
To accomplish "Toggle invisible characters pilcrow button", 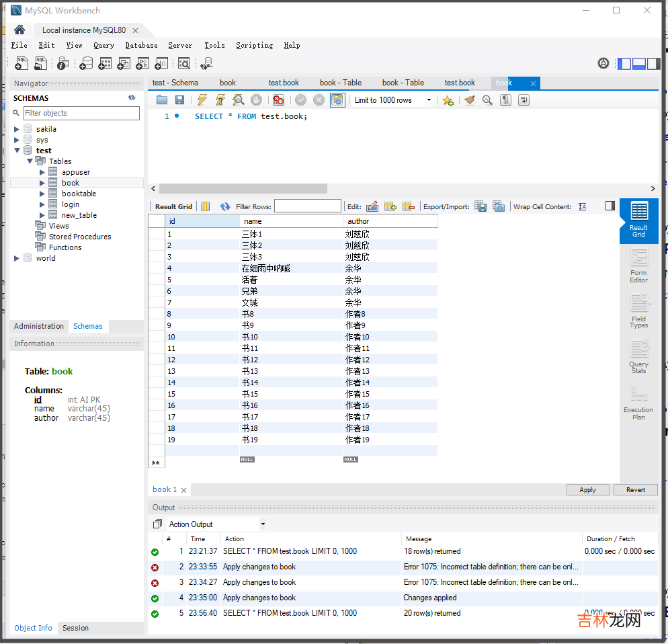I will pos(505,100).
